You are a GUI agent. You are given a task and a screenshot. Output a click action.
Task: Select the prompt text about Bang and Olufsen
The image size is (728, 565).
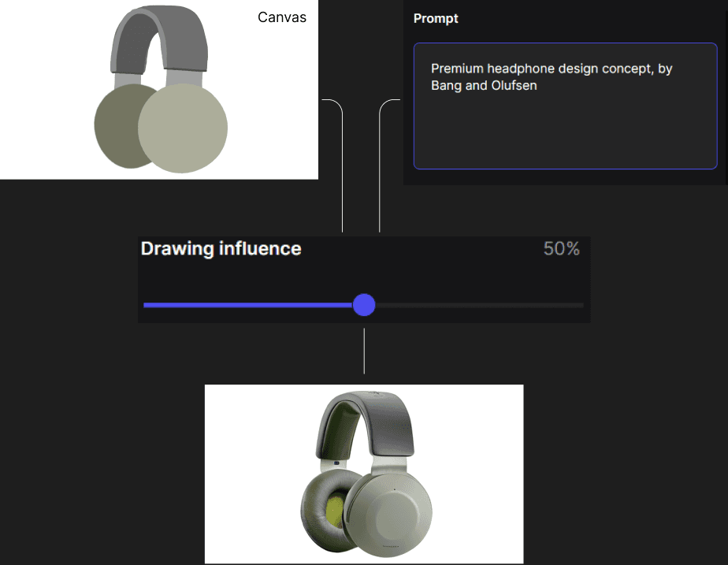point(552,76)
